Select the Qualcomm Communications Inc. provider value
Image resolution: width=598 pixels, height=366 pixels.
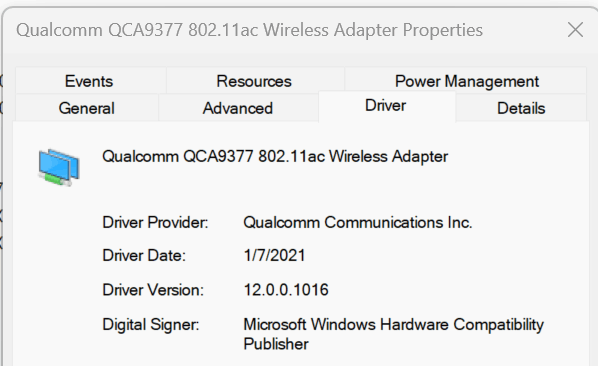(x=358, y=222)
